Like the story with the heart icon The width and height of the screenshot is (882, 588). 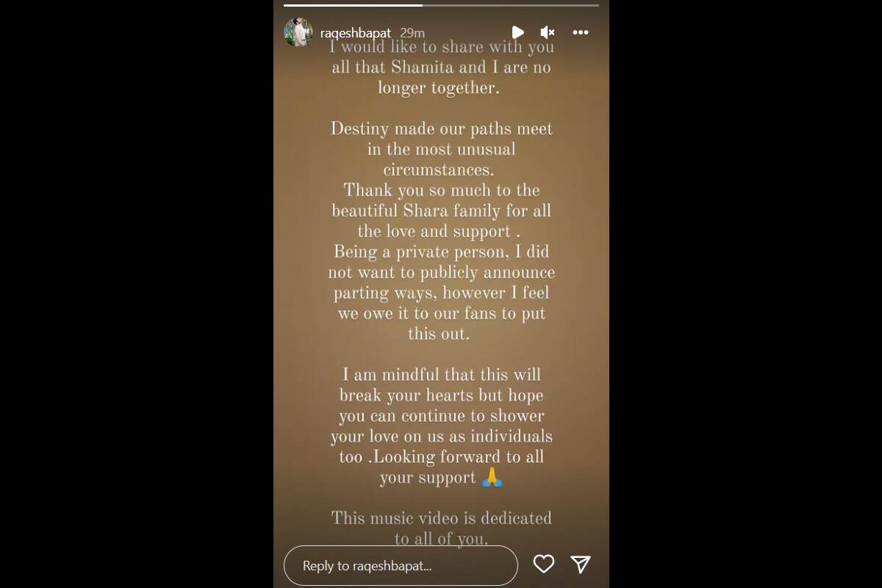[x=544, y=564]
